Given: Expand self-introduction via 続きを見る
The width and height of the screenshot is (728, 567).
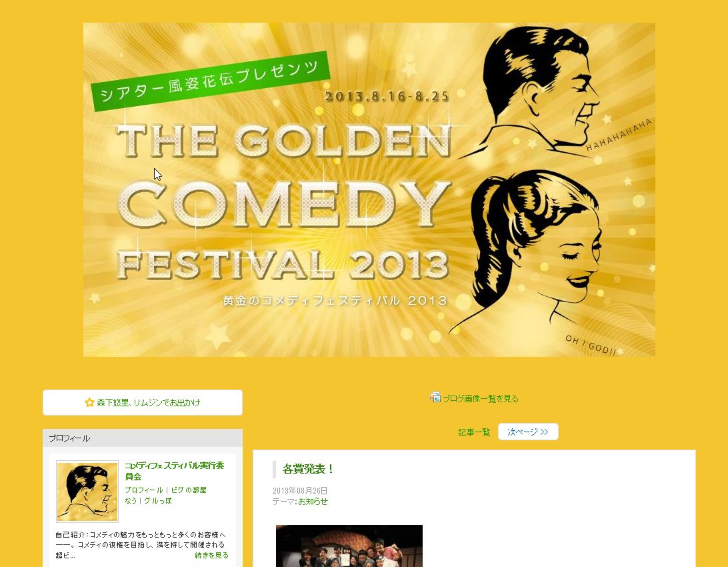Looking at the screenshot, I should pos(212,555).
